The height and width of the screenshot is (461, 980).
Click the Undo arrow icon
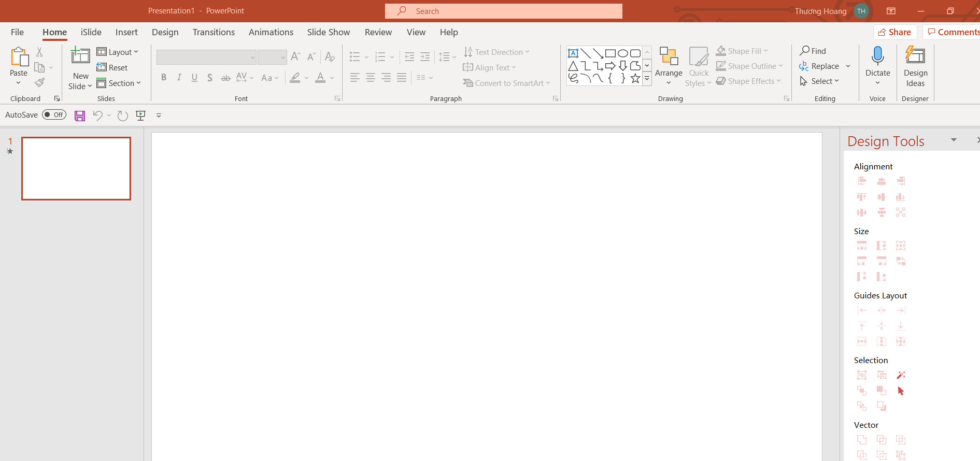click(97, 115)
